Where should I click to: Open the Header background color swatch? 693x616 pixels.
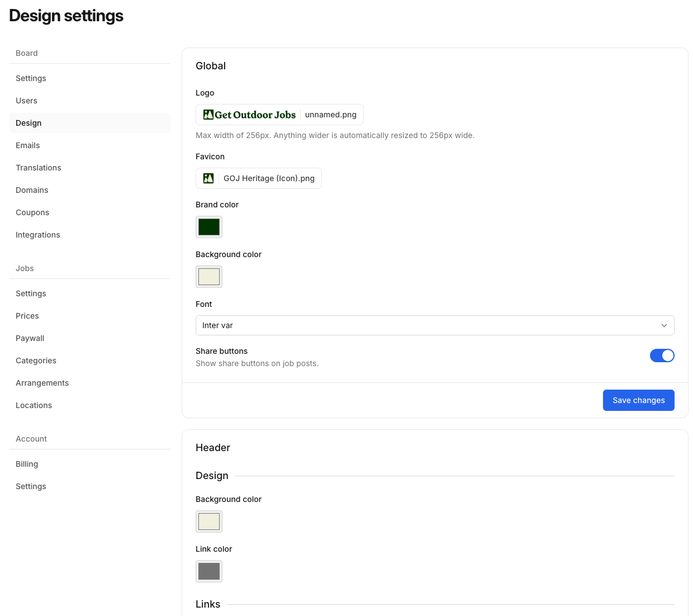tap(209, 522)
